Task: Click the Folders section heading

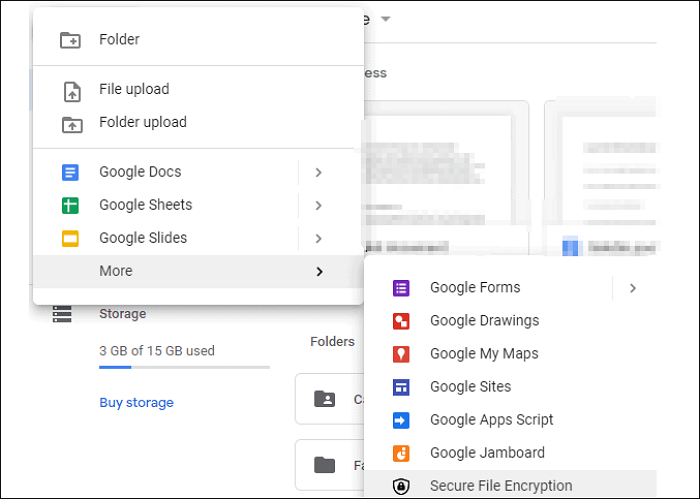Action: (332, 342)
